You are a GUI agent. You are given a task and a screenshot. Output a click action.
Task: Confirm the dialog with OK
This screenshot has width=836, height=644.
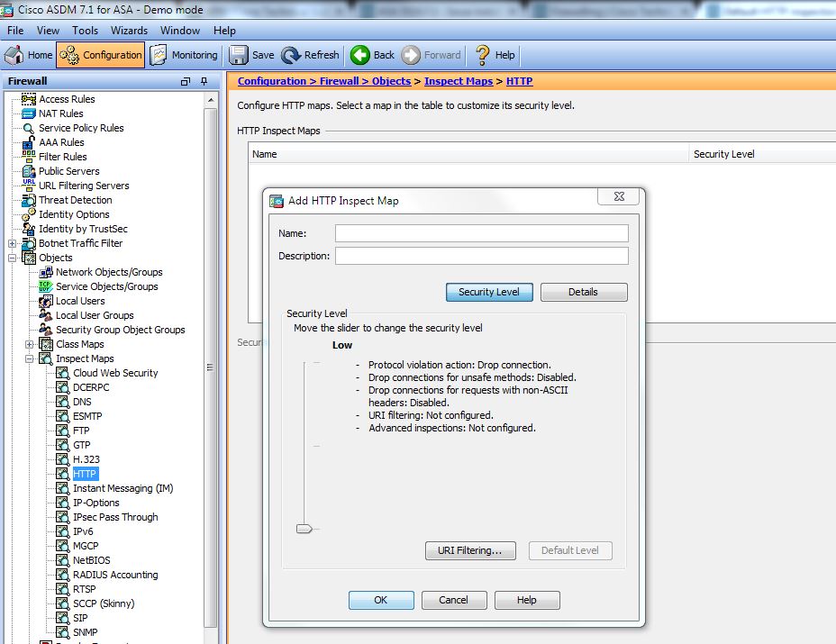(x=381, y=600)
